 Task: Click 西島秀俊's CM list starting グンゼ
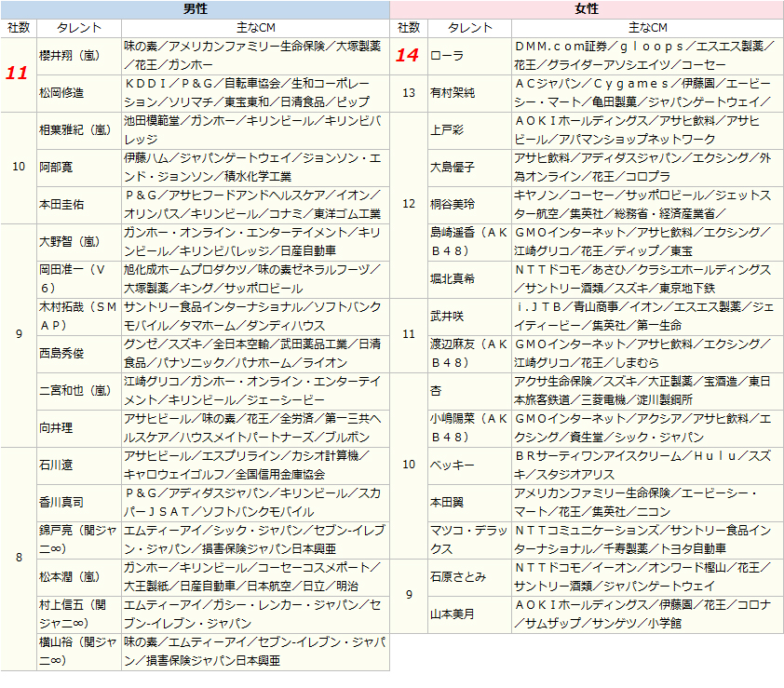(255, 354)
